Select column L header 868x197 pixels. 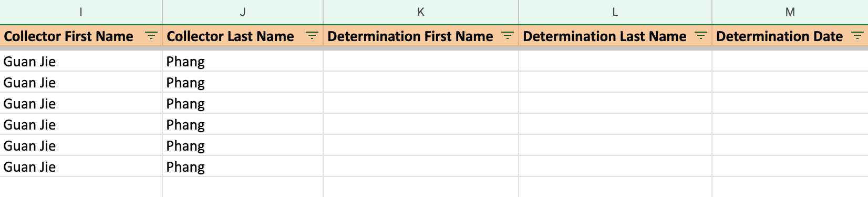point(615,12)
